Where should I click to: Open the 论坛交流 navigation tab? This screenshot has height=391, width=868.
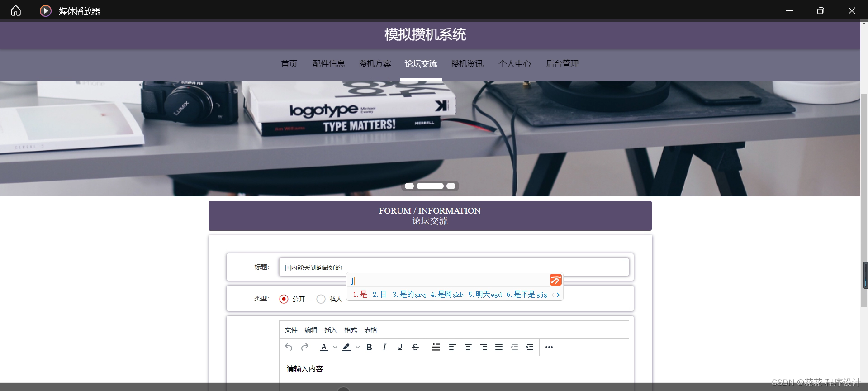pos(421,64)
